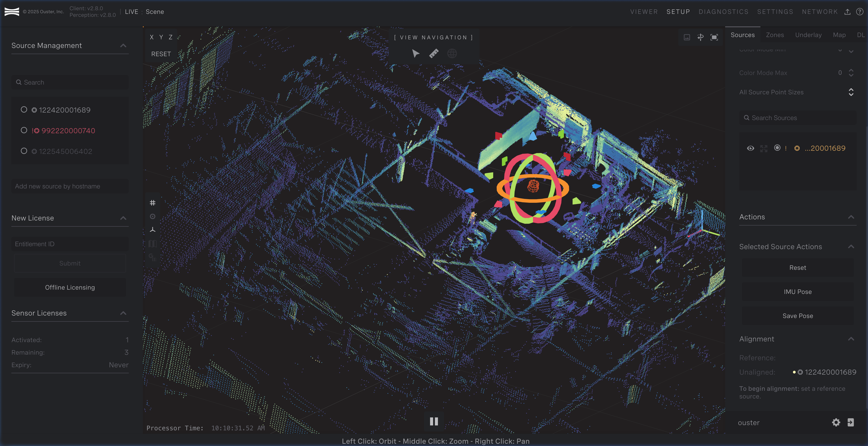Open the gear settings next to ouster
This screenshot has width=868, height=446.
click(x=836, y=422)
